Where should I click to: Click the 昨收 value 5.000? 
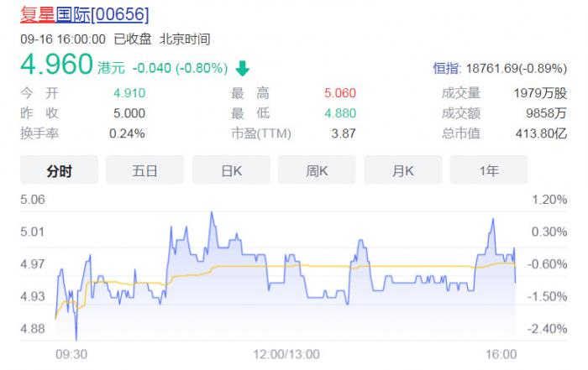click(129, 113)
